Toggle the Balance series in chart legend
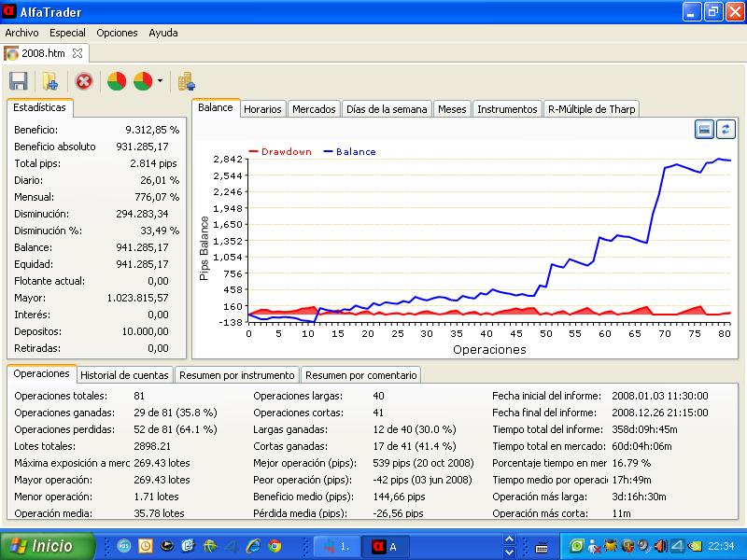 tap(349, 151)
